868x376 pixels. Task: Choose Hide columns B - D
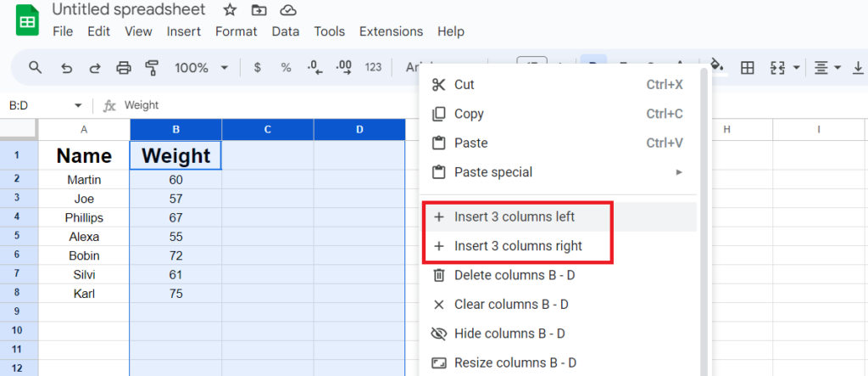559,334
